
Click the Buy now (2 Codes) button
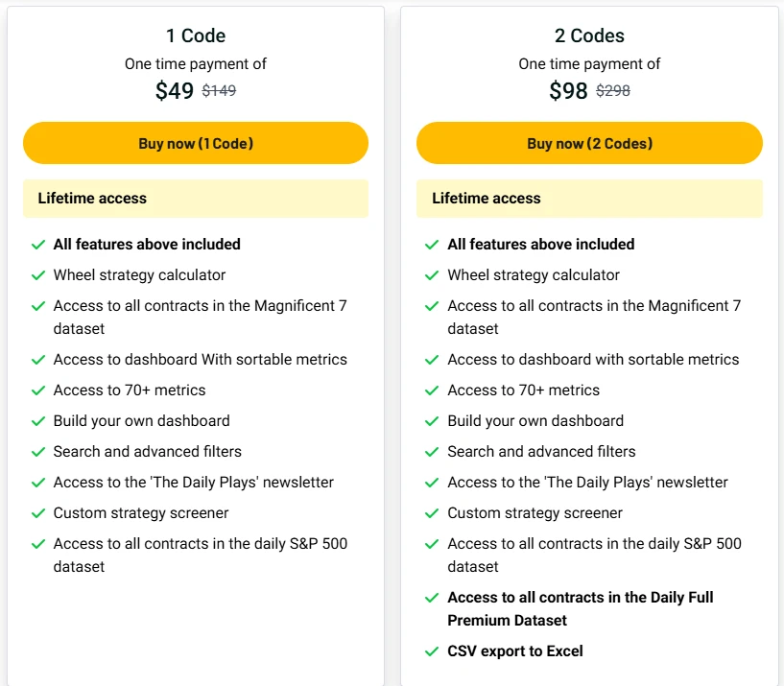click(x=589, y=143)
